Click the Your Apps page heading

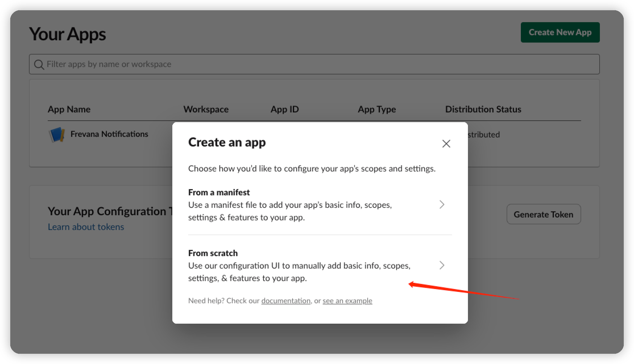click(x=67, y=34)
